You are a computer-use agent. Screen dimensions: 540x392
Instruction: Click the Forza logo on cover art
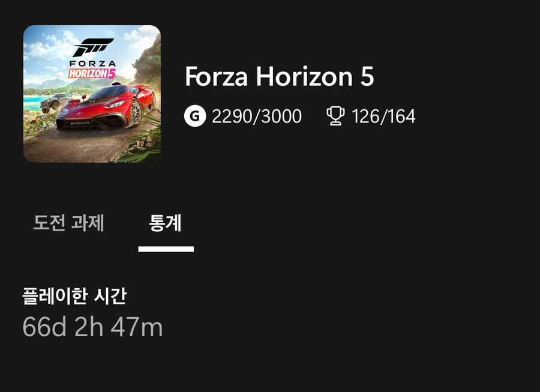93,47
